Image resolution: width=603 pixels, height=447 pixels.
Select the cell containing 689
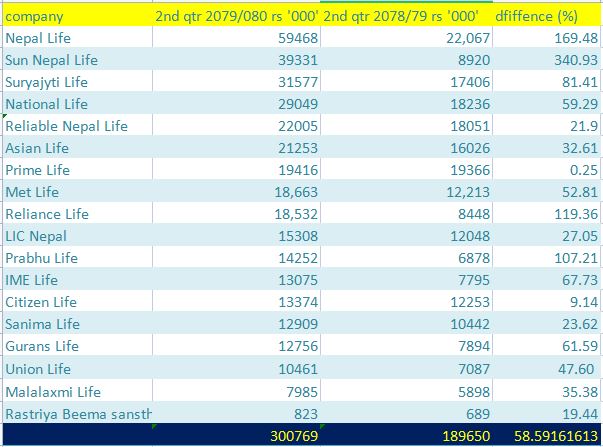coord(406,414)
